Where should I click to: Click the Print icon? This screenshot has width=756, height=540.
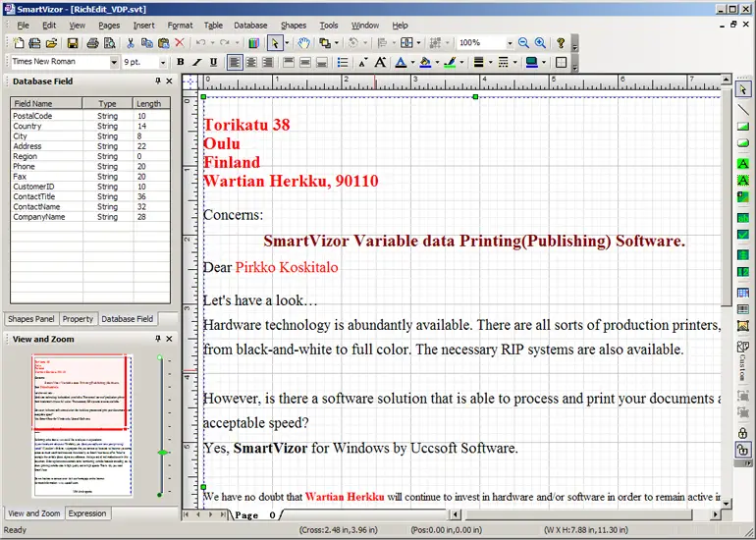click(x=92, y=43)
